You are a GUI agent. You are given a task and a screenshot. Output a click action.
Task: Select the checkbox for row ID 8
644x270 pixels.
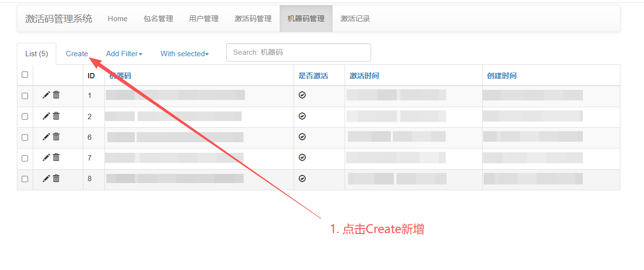coord(25,179)
